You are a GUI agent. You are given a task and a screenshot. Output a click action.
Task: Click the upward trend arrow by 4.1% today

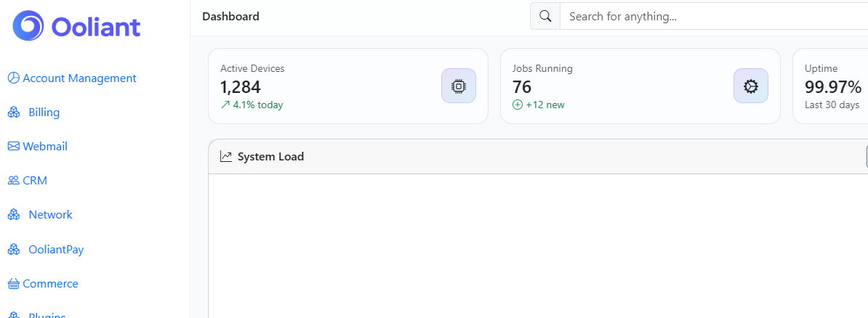point(225,105)
